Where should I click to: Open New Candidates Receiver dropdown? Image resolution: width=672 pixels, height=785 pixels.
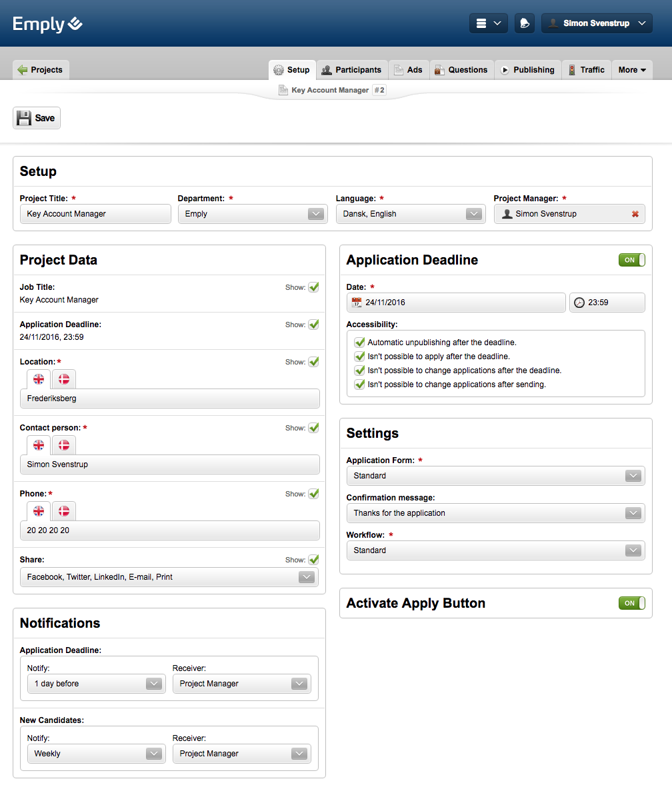(242, 754)
